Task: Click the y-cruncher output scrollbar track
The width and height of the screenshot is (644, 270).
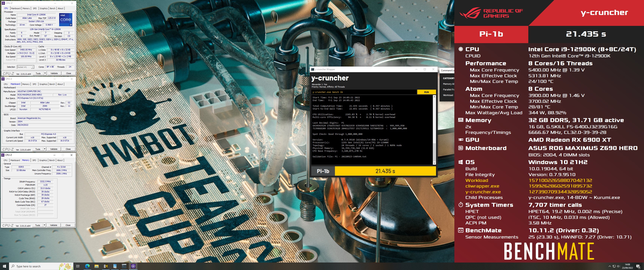Action: tap(434, 130)
